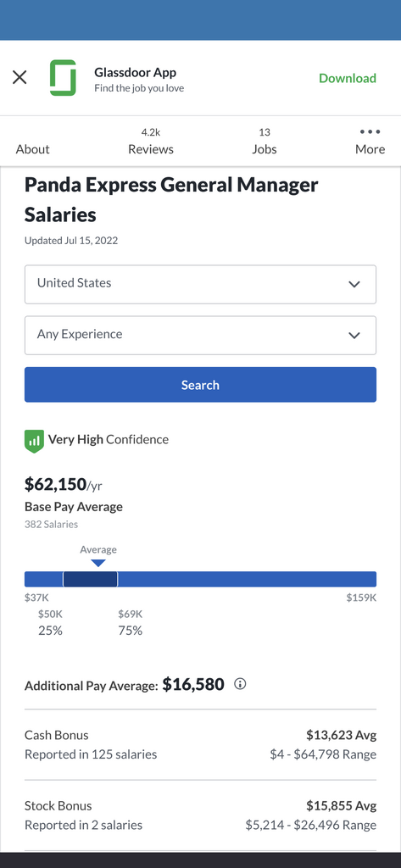Select the Cash Bonus row label

pos(57,735)
